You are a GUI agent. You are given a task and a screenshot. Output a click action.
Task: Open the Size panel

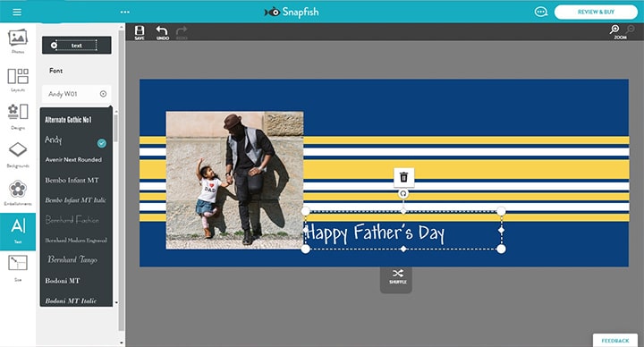tap(18, 268)
